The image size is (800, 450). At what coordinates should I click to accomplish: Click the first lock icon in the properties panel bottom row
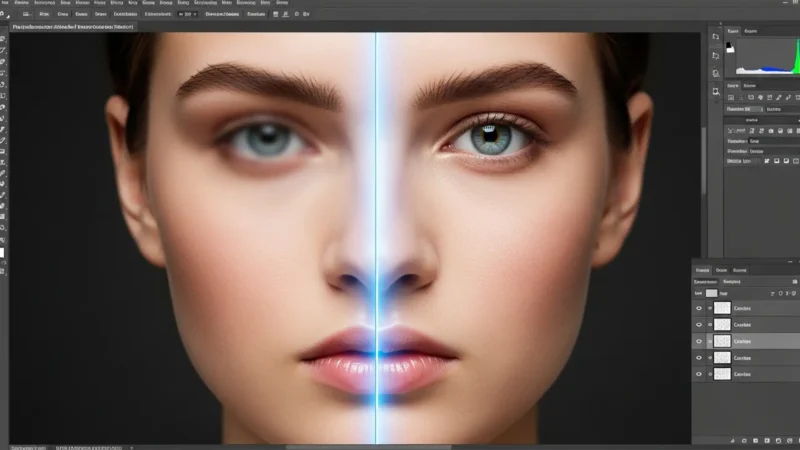tap(767, 161)
